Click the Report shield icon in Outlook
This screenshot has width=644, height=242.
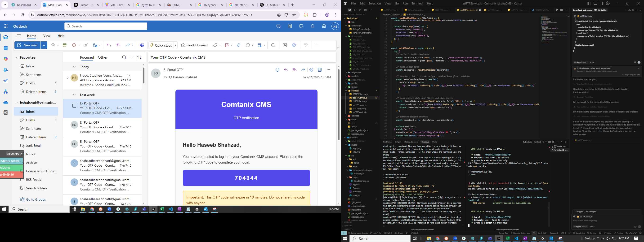tap(74, 45)
